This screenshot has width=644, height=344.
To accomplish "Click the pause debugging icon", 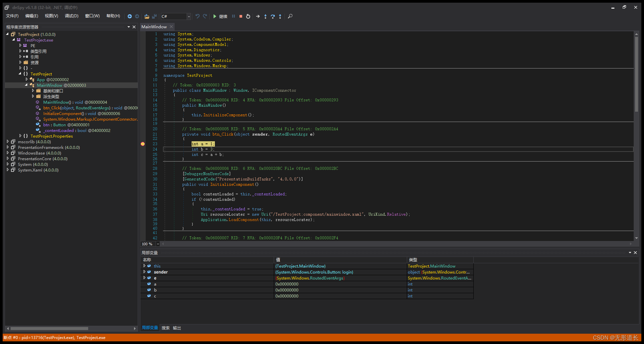I will point(234,16).
